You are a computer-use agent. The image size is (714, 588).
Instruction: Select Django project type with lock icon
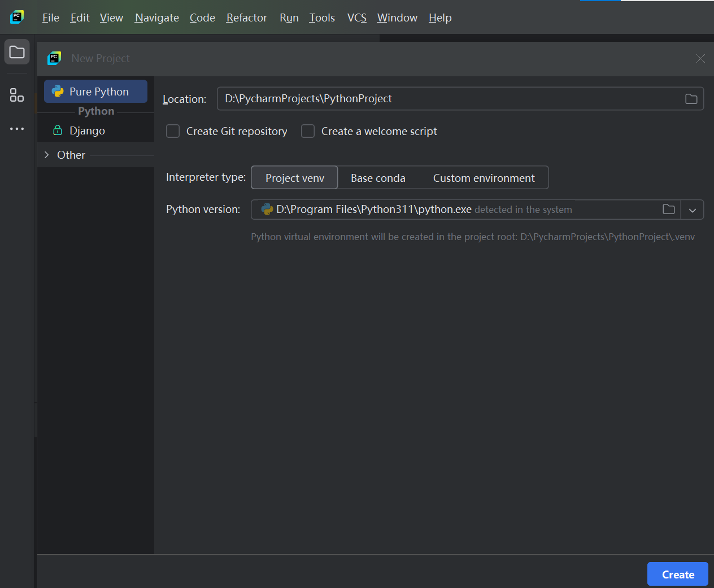pyautogui.click(x=87, y=130)
